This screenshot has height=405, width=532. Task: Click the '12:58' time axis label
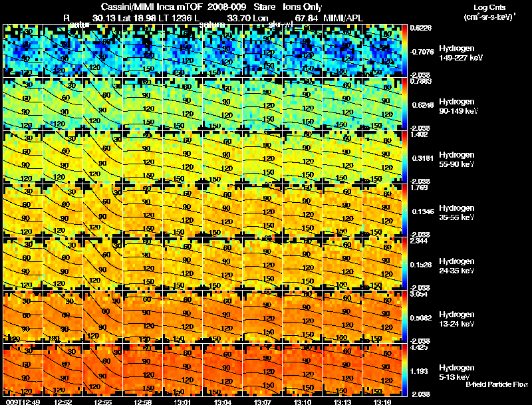pyautogui.click(x=143, y=402)
